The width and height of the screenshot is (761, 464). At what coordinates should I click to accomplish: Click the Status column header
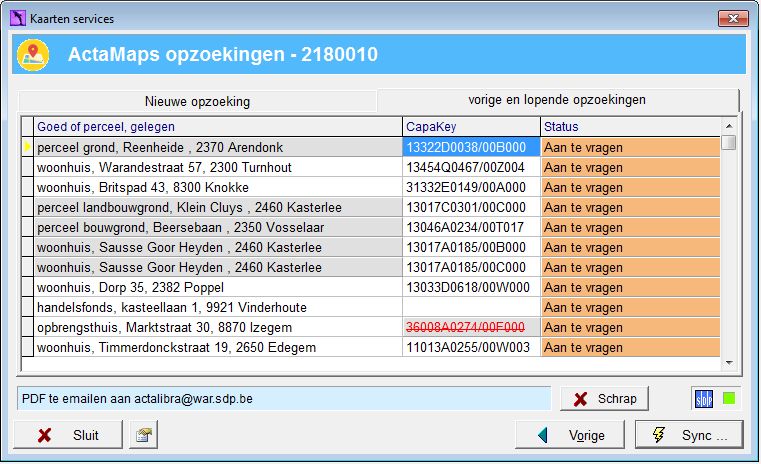(x=630, y=127)
